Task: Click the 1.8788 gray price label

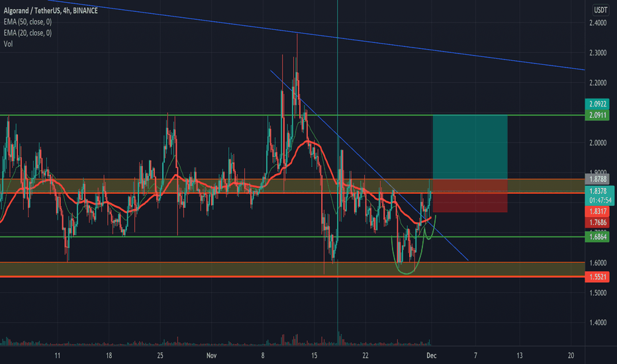Action: tap(597, 179)
